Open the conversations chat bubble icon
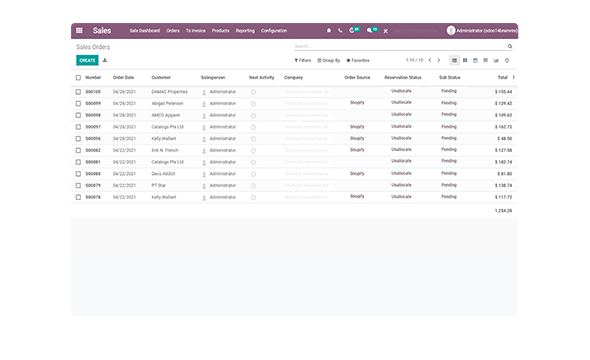Image resolution: width=590 pixels, height=360 pixels. [372, 30]
